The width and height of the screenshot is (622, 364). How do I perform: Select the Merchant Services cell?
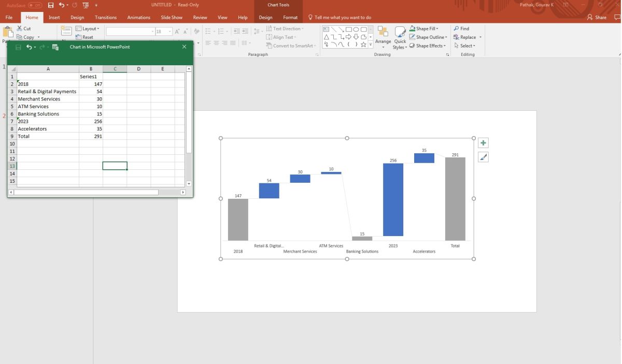[48, 99]
